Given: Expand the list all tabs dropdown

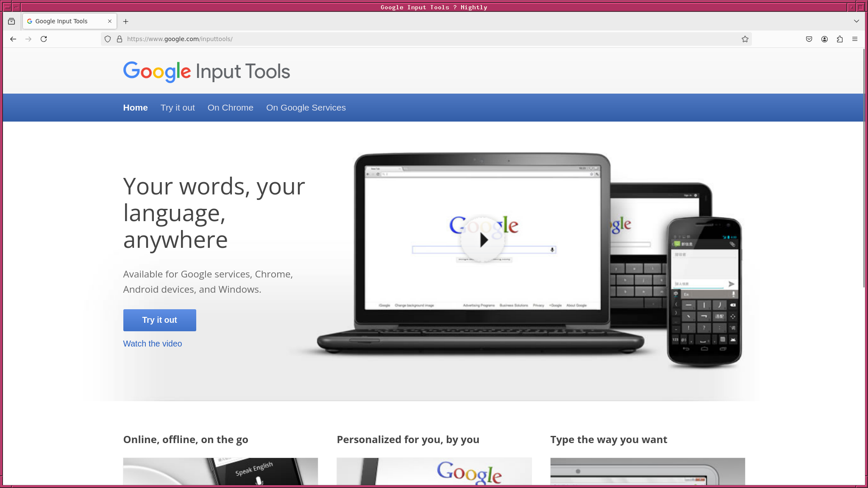Looking at the screenshot, I should pyautogui.click(x=857, y=21).
